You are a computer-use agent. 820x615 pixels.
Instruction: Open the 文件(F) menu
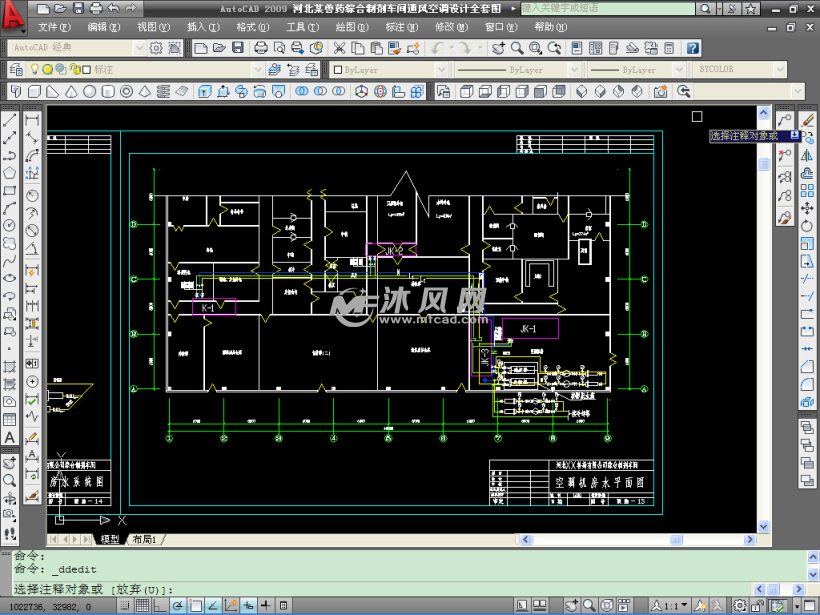coord(54,27)
